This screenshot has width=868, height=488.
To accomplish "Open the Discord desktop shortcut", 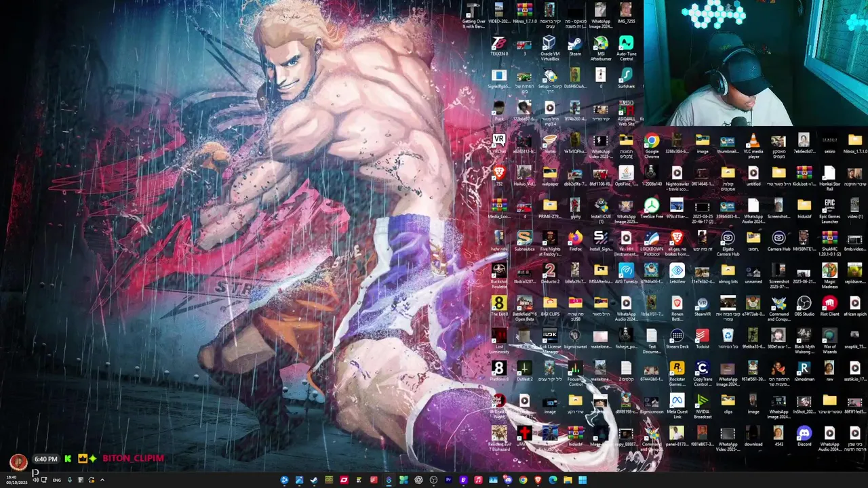I will pyautogui.click(x=804, y=436).
